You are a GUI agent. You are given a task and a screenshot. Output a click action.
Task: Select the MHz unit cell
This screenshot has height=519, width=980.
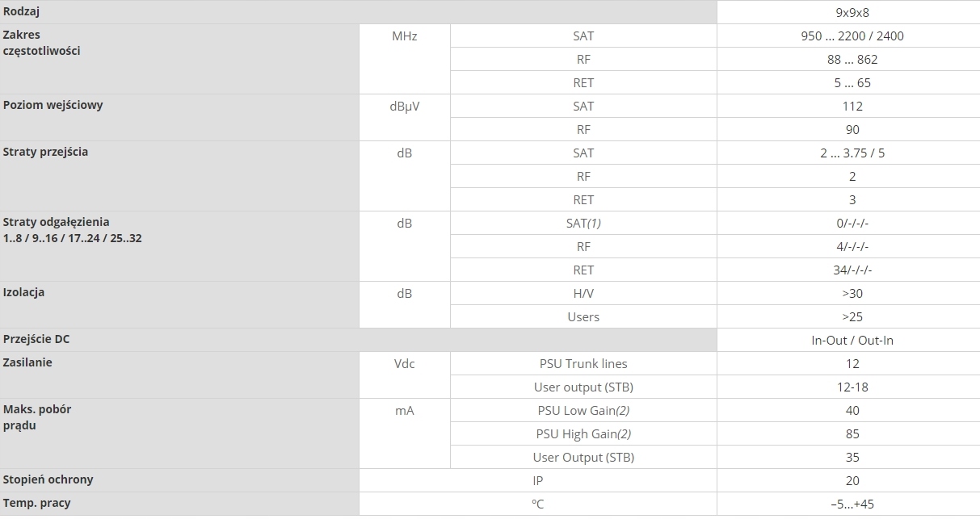404,36
